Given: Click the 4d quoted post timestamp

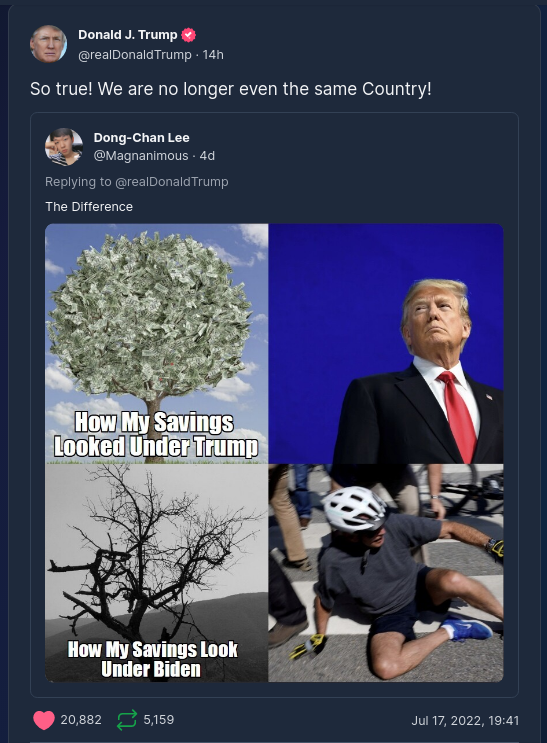Looking at the screenshot, I should [207, 156].
